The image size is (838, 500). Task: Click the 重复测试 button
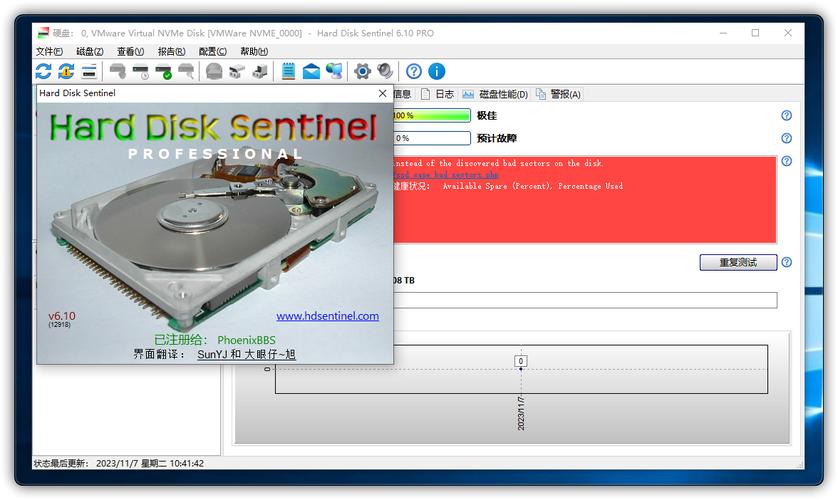738,262
